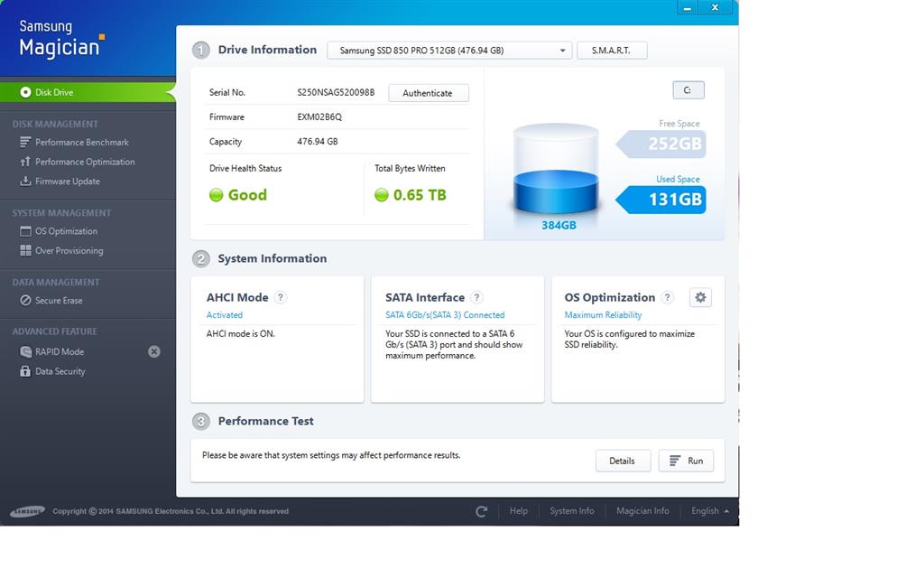Image resolution: width=924 pixels, height=578 pixels.
Task: Click the 0.65 TB written value
Action: pos(420,195)
